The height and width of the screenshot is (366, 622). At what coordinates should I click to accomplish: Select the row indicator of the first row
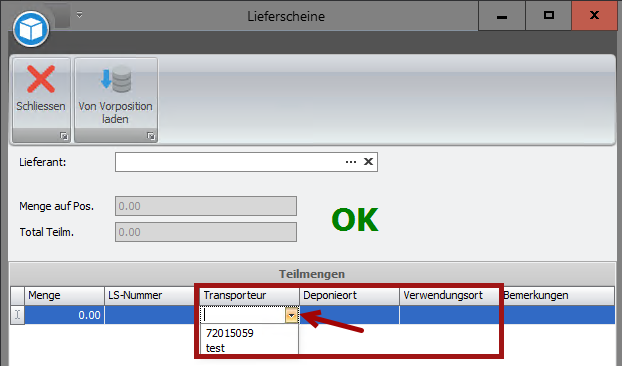click(17, 315)
